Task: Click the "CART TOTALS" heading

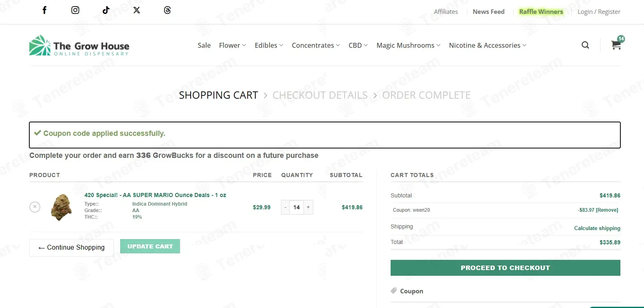Action: 412,175
